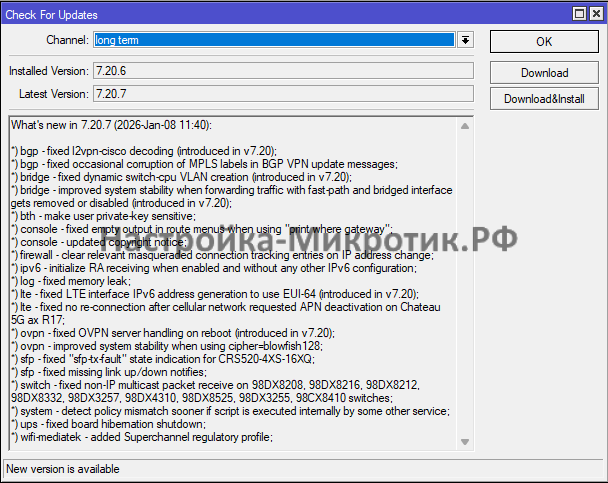Click the firewall masqueraded connection tracking line

click(223, 255)
